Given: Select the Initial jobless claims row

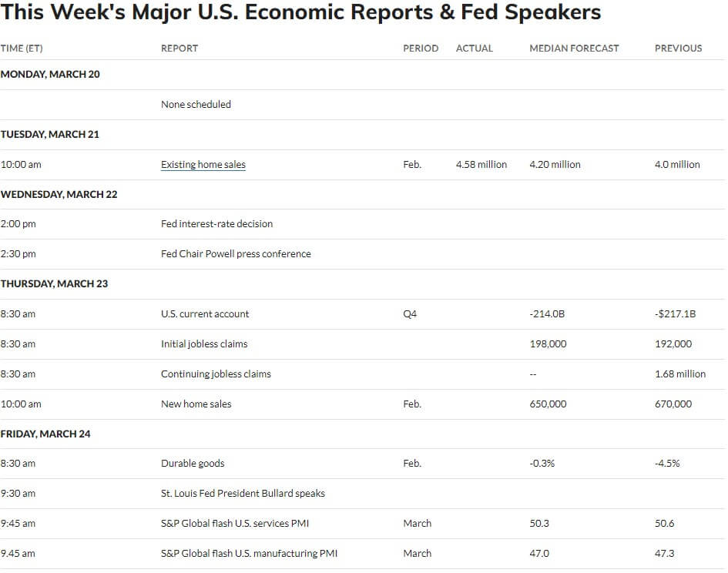Looking at the screenshot, I should [x=362, y=344].
